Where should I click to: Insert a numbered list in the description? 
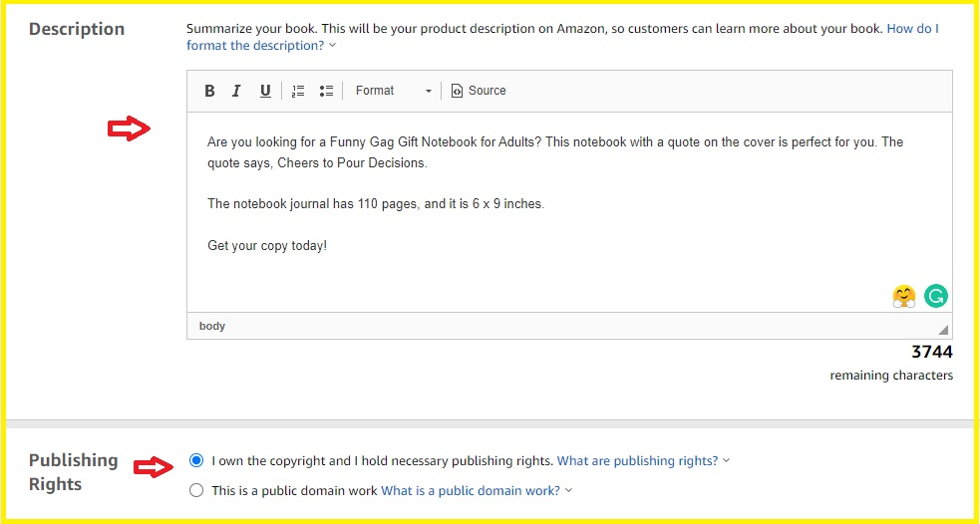(x=298, y=92)
